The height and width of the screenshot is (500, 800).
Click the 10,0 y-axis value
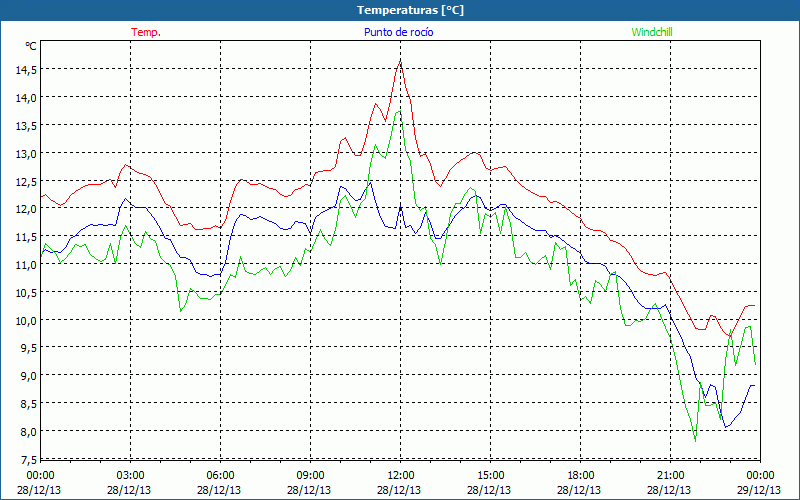tap(26, 320)
